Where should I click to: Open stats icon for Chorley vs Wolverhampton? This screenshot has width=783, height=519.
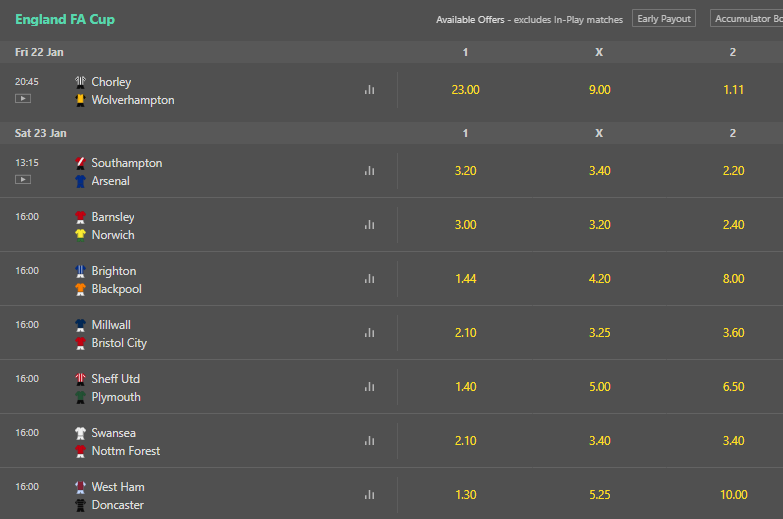click(369, 90)
